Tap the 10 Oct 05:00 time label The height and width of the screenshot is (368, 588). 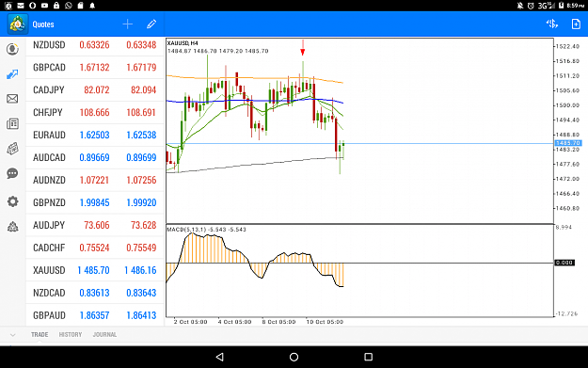[x=325, y=322]
